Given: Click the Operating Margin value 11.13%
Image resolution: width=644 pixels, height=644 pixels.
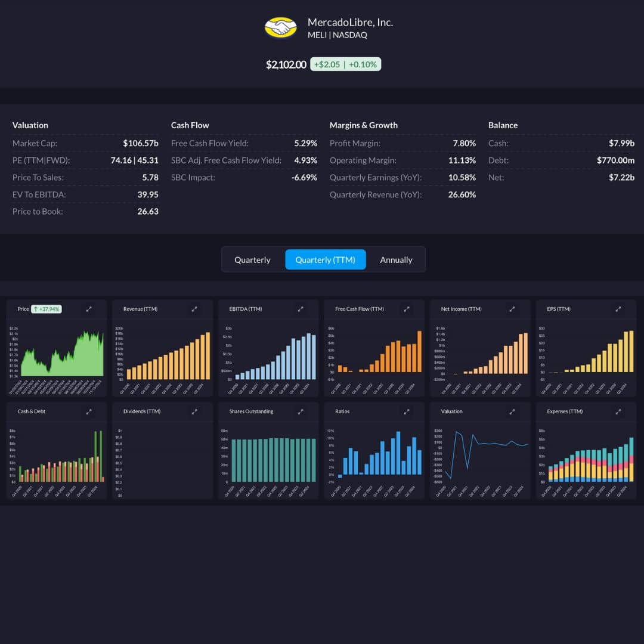Looking at the screenshot, I should 462,160.
